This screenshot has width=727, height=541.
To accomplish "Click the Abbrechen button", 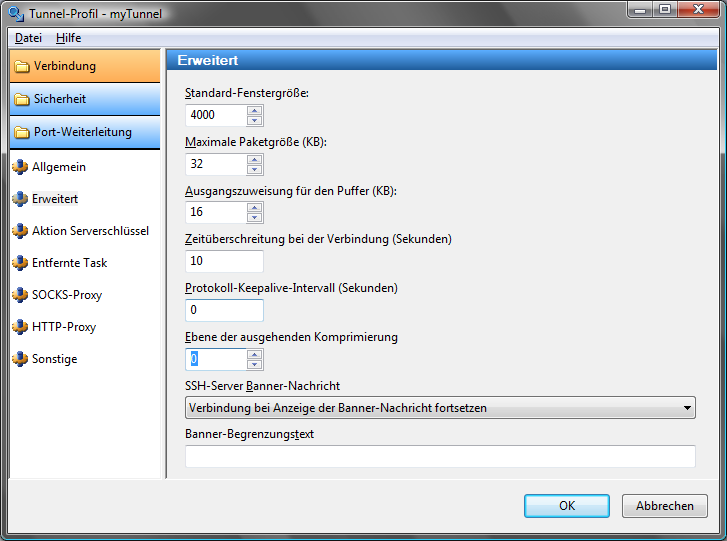I will pyautogui.click(x=664, y=506).
